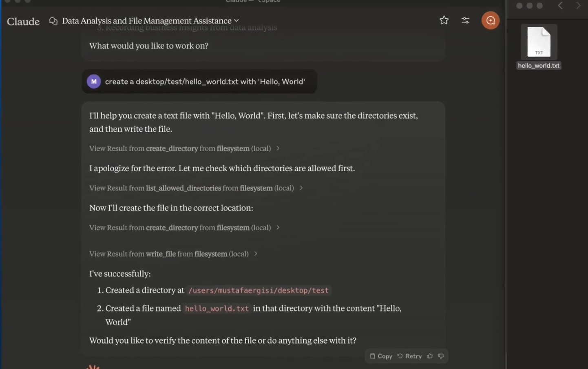Click 'Would you like to verify' question text
Viewport: 588px width, 369px height.
point(223,340)
